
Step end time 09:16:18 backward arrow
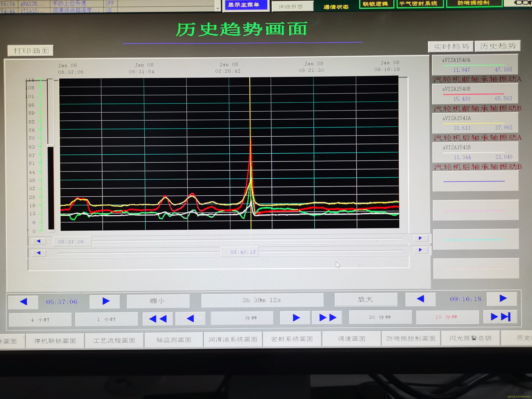click(420, 299)
